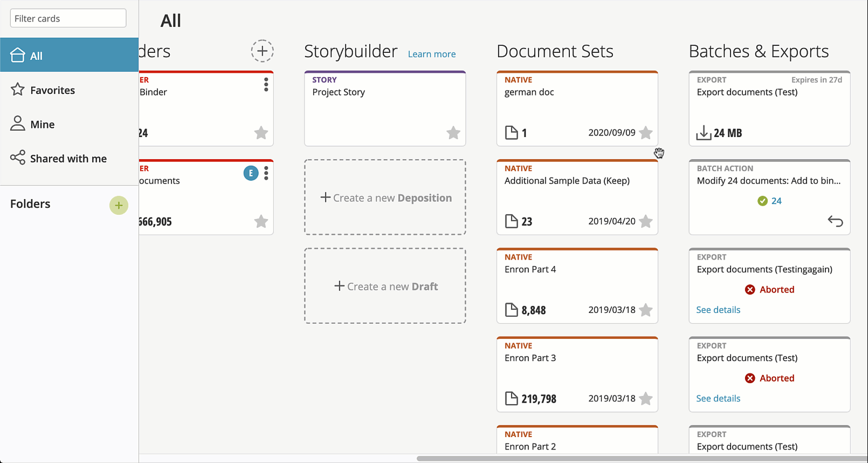Open the Modify 24 documents batch card
868x463 pixels.
(x=769, y=197)
